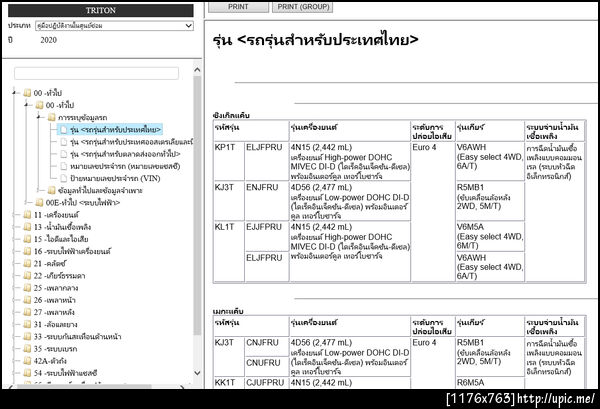The height and width of the screenshot is (409, 600).
Task: Click the page icon for รุ่น <รถรุ่นสำหรับประเทศออสเตรเลีย
Action: (x=64, y=142)
